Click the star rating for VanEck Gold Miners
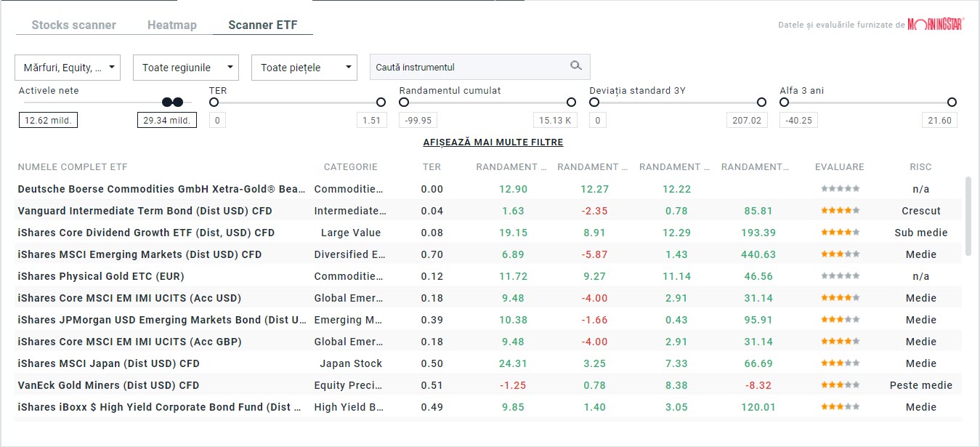The width and height of the screenshot is (980, 447). point(840,385)
